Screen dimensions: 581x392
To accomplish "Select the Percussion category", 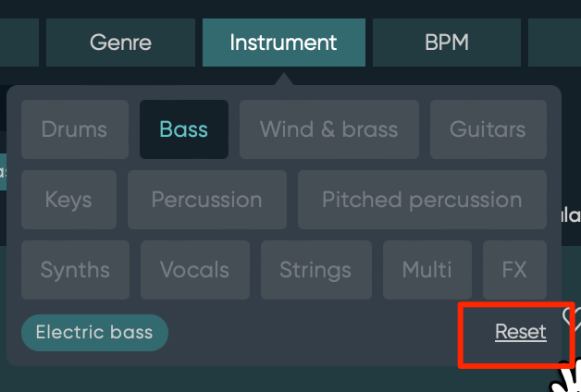I will pyautogui.click(x=207, y=200).
